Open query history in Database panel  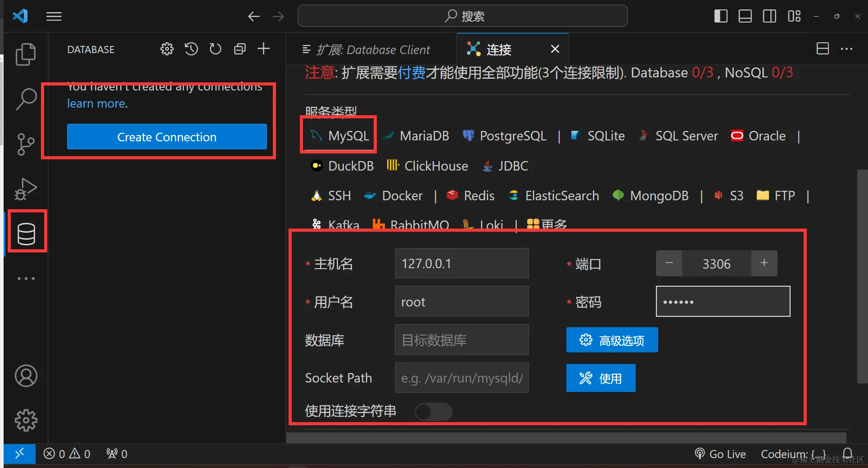191,49
